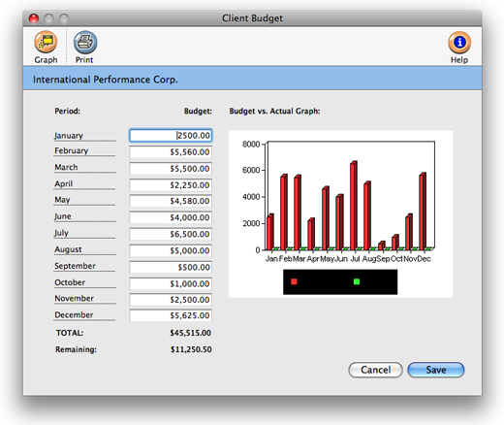Select the July budget field
The width and height of the screenshot is (504, 425).
[x=171, y=234]
